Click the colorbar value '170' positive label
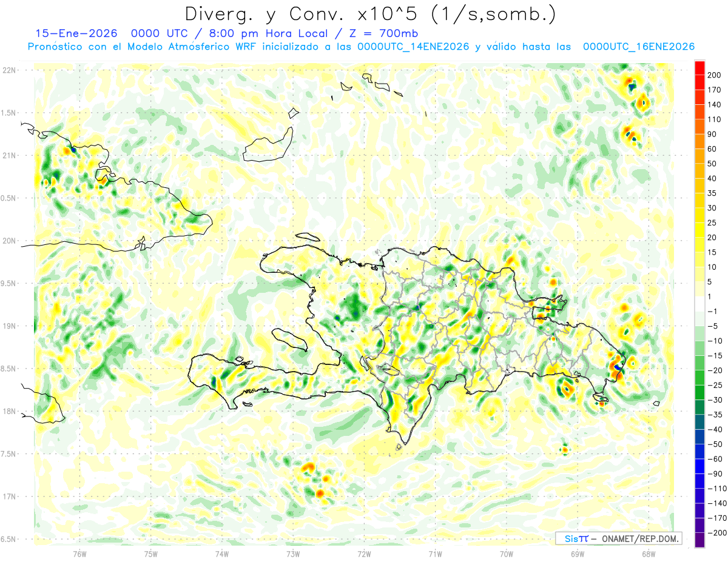The image size is (728, 562). [715, 90]
